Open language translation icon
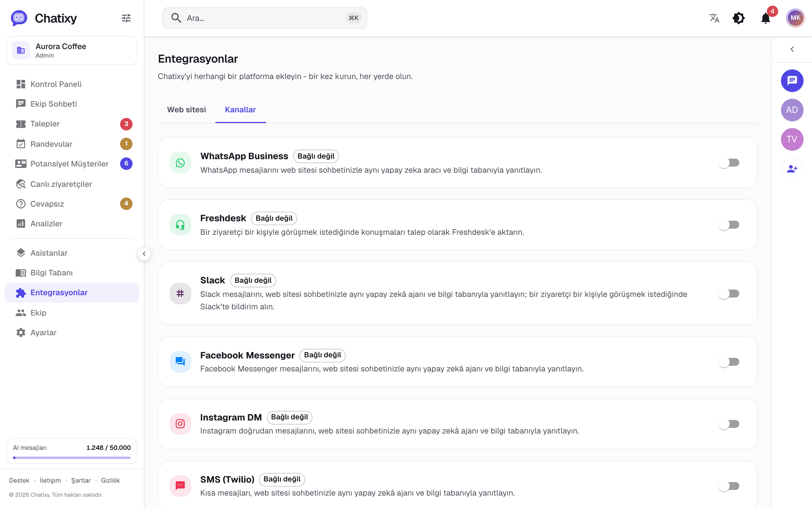The image size is (812, 508). [714, 18]
